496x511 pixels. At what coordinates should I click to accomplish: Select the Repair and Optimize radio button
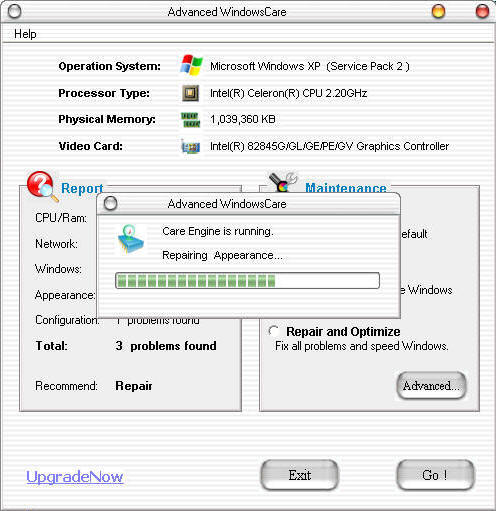click(x=274, y=331)
